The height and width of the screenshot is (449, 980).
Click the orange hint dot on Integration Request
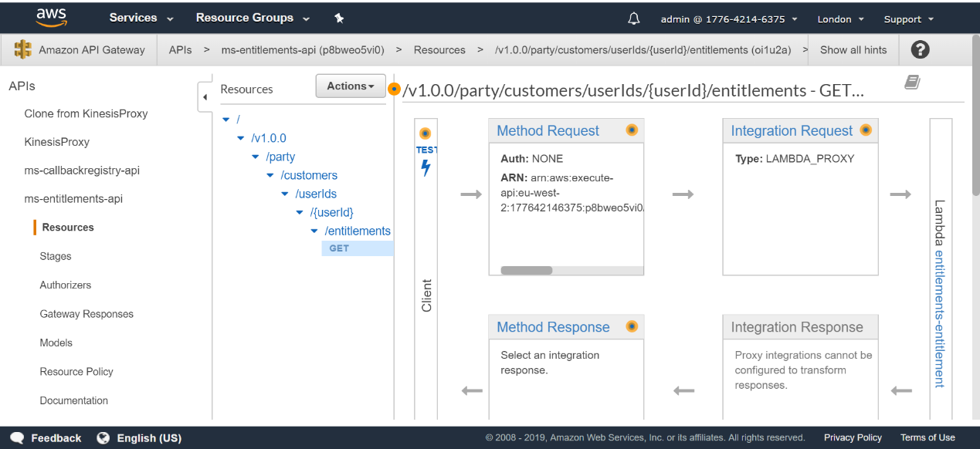pos(866,130)
